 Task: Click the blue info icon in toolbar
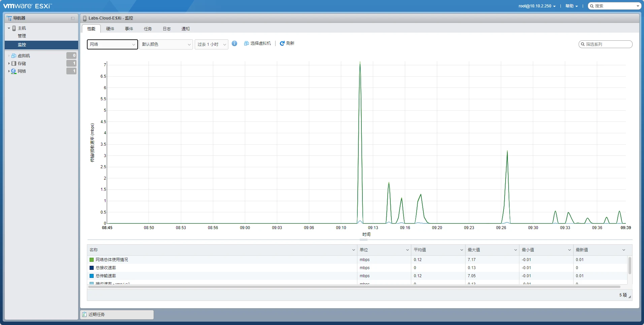234,43
